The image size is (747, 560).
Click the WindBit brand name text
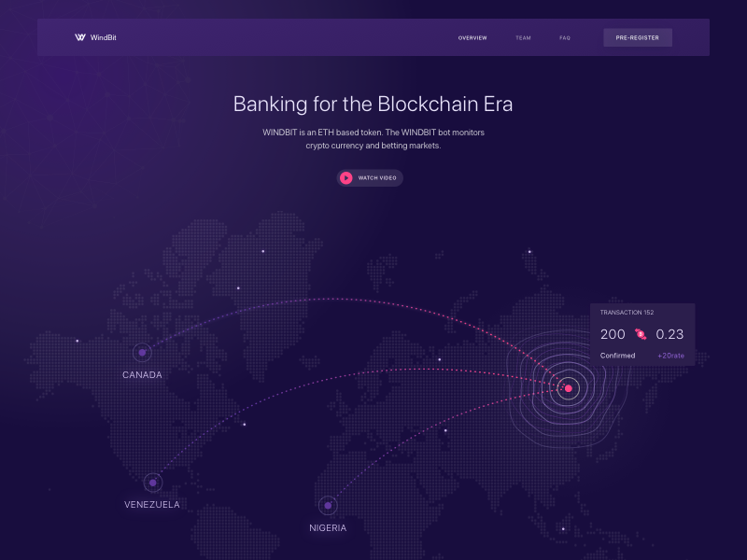tap(104, 37)
